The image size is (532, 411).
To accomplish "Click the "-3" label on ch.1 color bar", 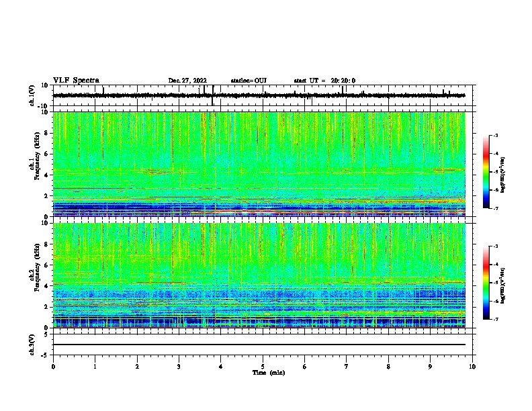I will [496, 135].
